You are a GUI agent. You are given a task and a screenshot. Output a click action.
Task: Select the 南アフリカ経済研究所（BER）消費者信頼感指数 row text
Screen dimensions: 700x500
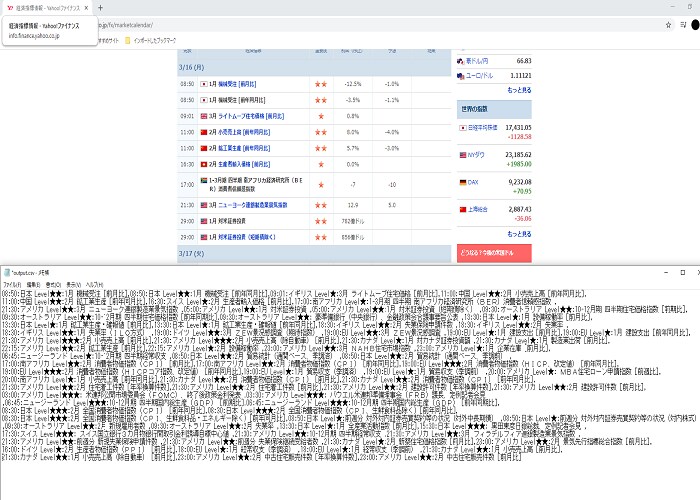[256, 185]
